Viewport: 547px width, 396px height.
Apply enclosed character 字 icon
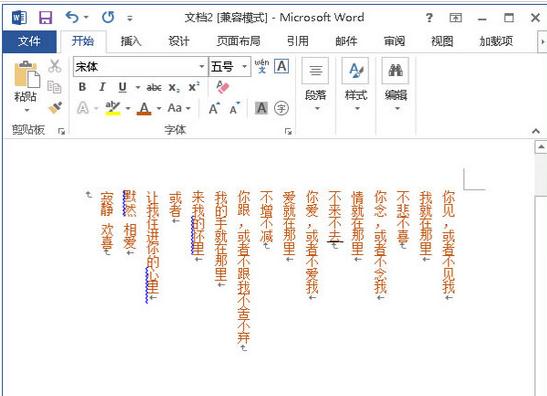point(281,109)
